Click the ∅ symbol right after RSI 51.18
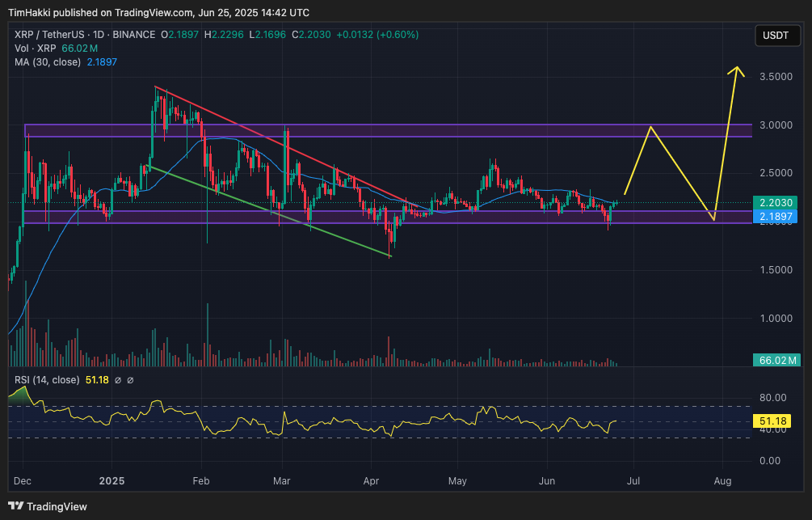 pos(117,380)
